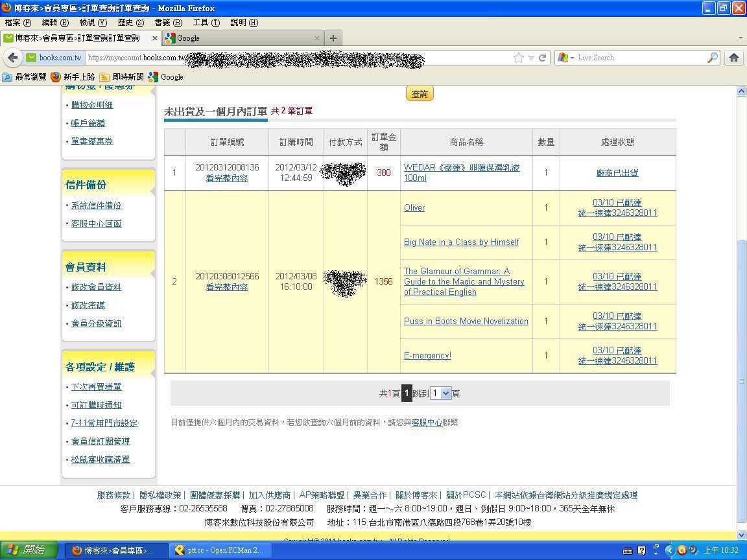Open the 單書優惠券 sidebar link
The width and height of the screenshot is (747, 560).
tap(92, 141)
